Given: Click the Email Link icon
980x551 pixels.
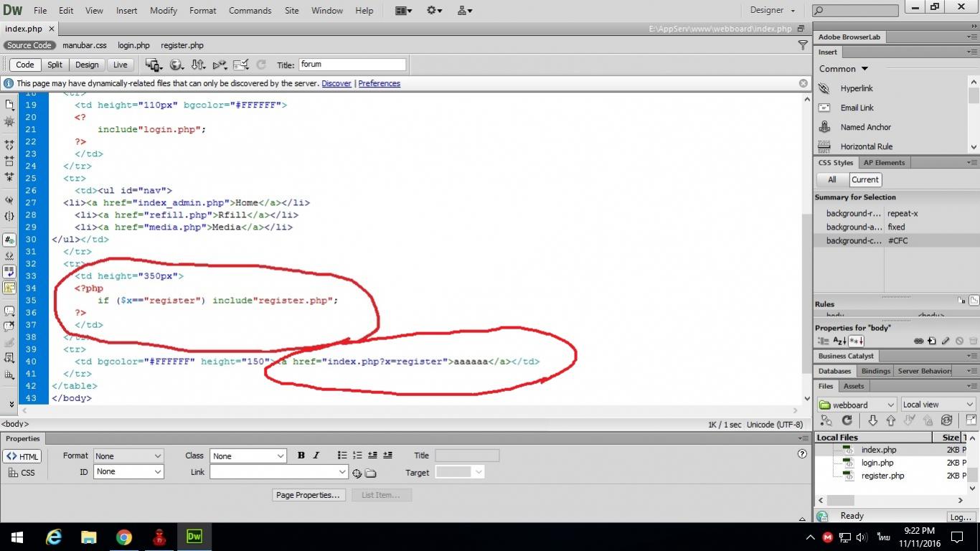Looking at the screenshot, I should pyautogui.click(x=824, y=108).
